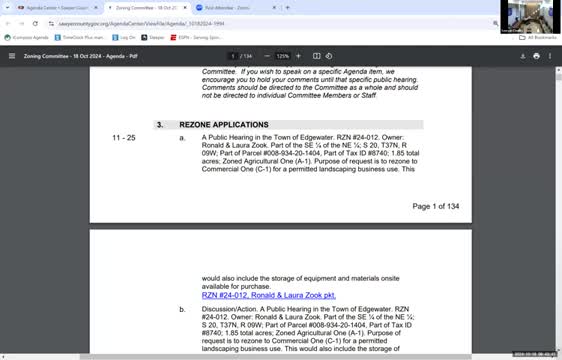Switch to the Agenda Center tab
Viewport: 562px width, 360px height.
(x=57, y=8)
